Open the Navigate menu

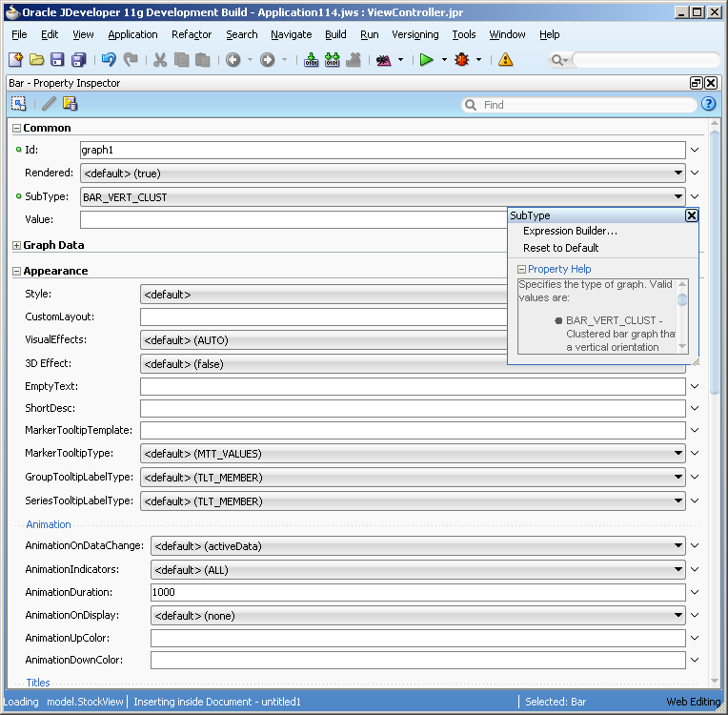pyautogui.click(x=292, y=34)
